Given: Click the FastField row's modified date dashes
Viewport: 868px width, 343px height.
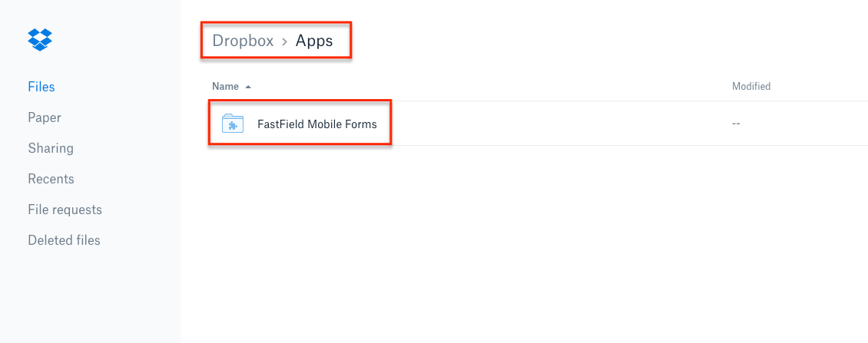Looking at the screenshot, I should tap(736, 124).
